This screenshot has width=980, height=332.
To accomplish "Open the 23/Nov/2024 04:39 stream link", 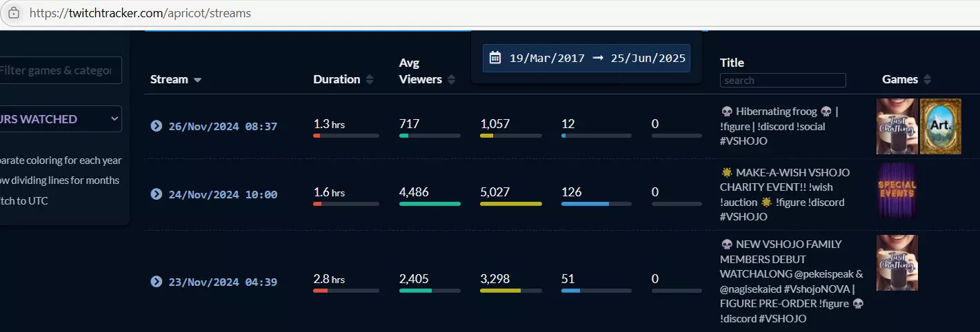I will 223,281.
